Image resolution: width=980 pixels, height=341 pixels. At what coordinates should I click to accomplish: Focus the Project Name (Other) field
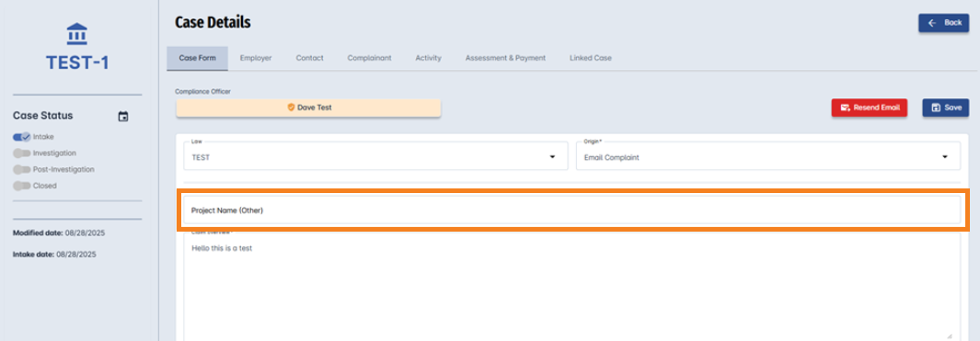point(571,210)
